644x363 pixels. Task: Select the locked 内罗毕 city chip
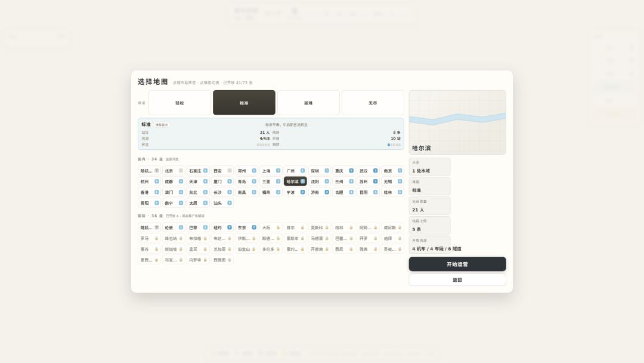pyautogui.click(x=197, y=260)
